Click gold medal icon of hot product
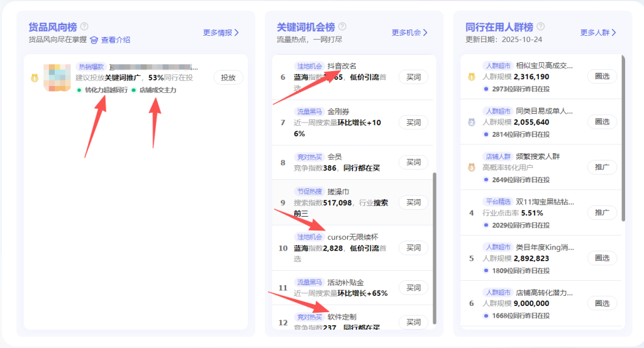Screen dimensions: 644x348 coord(35,77)
